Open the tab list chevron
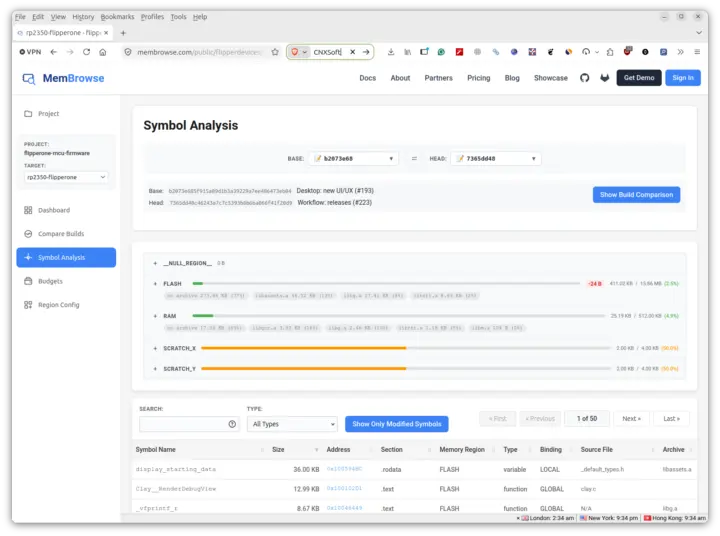Screen dimensions: 720x536 pos(698,33)
